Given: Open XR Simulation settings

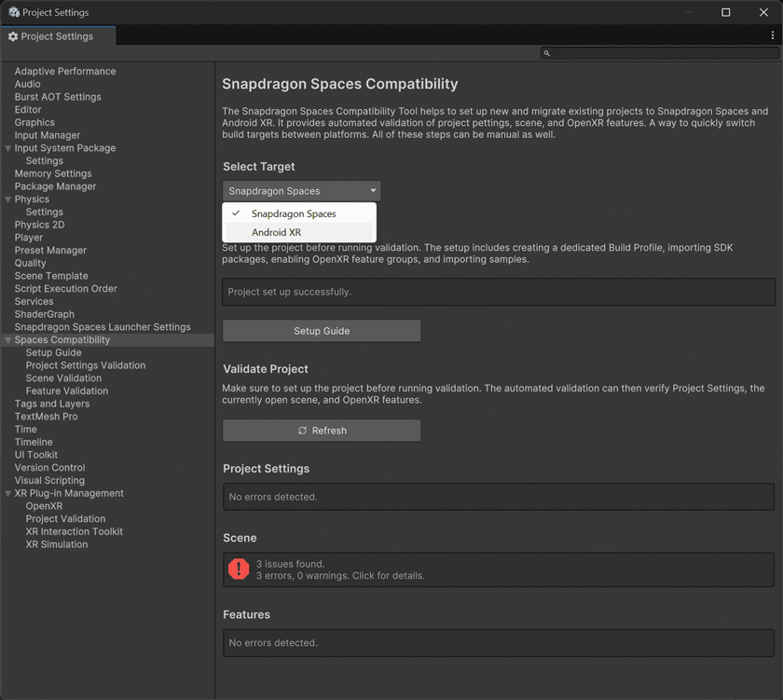Looking at the screenshot, I should coord(57,544).
